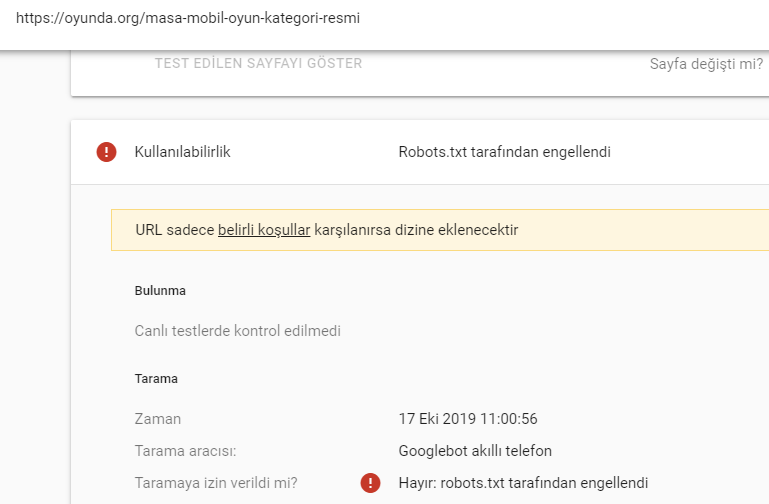Click the 17 Eki 2019 11:00:56 timestamp
The height and width of the screenshot is (504, 769).
pyautogui.click(x=468, y=419)
